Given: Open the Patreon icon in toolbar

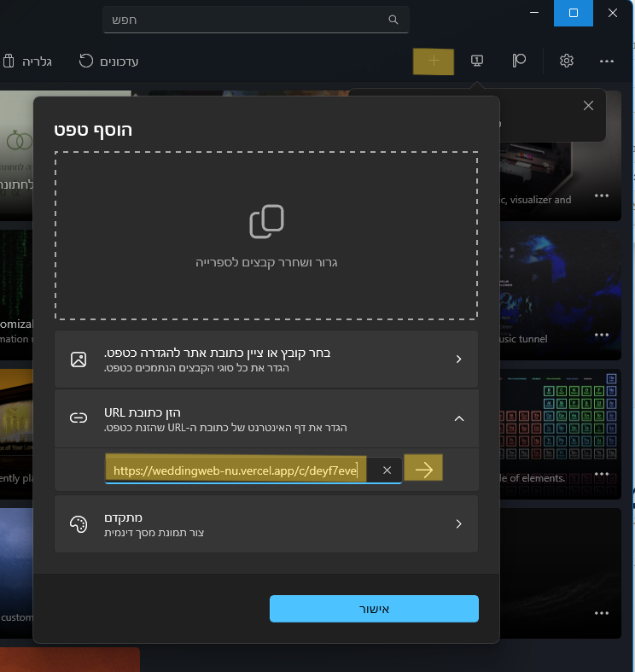Looking at the screenshot, I should [x=519, y=61].
